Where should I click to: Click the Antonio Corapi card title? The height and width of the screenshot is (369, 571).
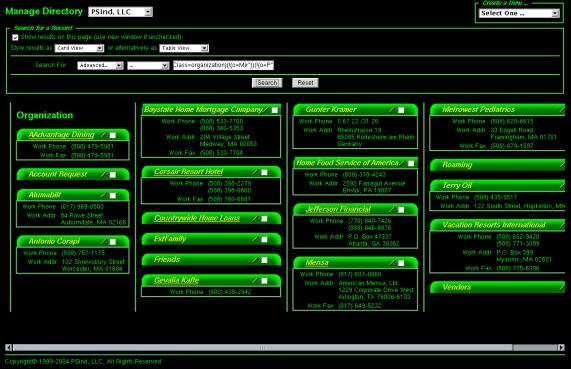[54, 241]
